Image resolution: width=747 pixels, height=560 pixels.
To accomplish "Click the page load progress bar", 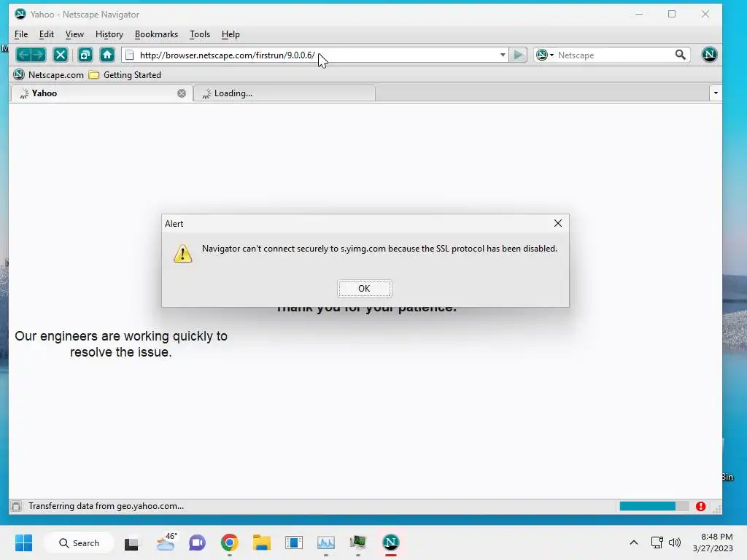I will tap(654, 506).
